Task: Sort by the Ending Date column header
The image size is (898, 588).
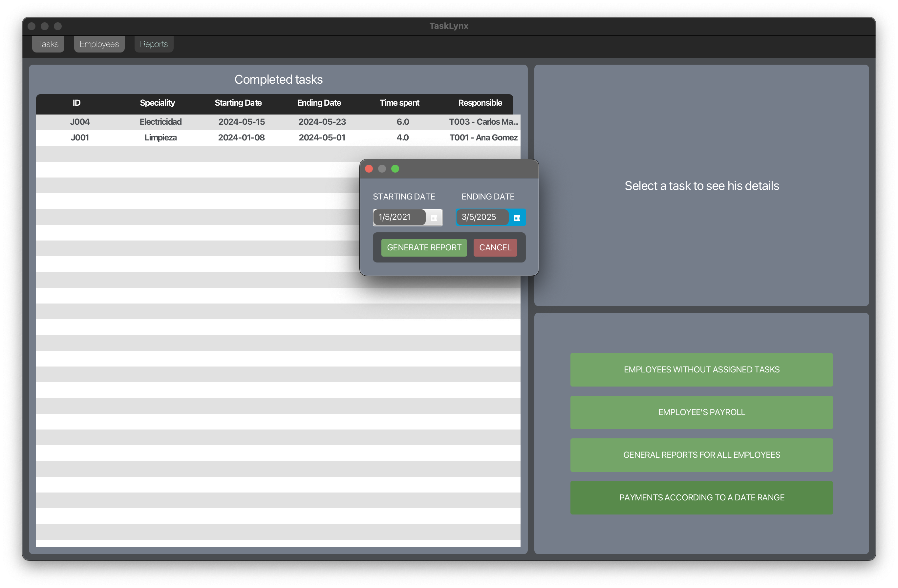Action: tap(319, 103)
